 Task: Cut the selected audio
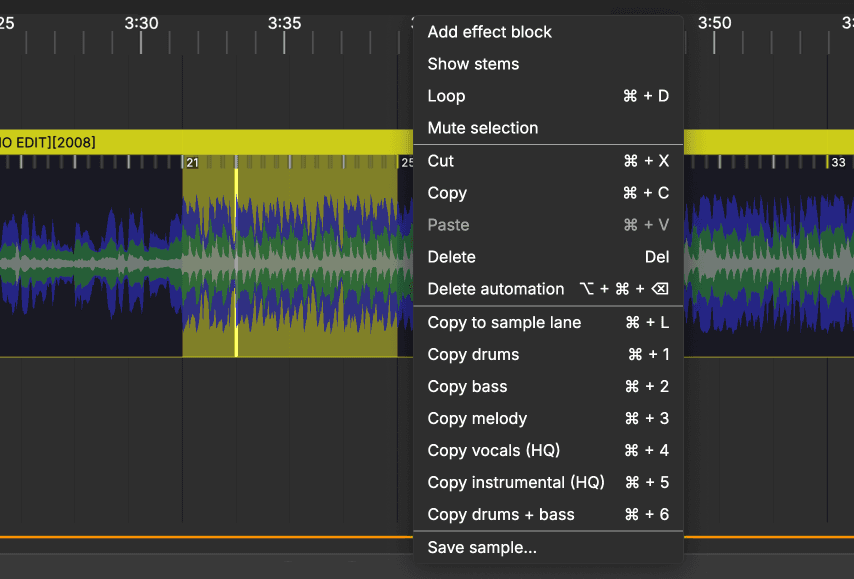440,161
